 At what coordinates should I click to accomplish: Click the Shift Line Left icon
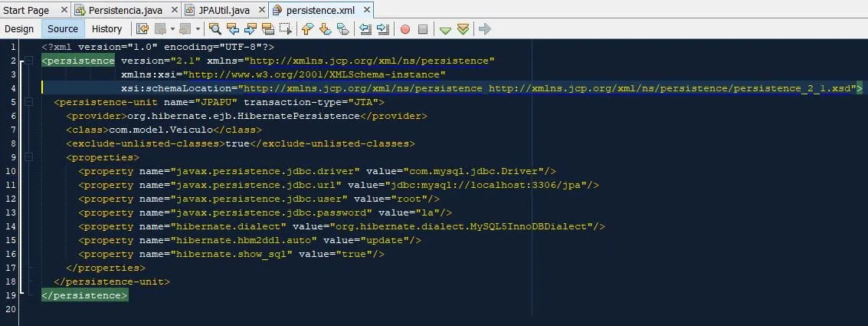(x=365, y=29)
